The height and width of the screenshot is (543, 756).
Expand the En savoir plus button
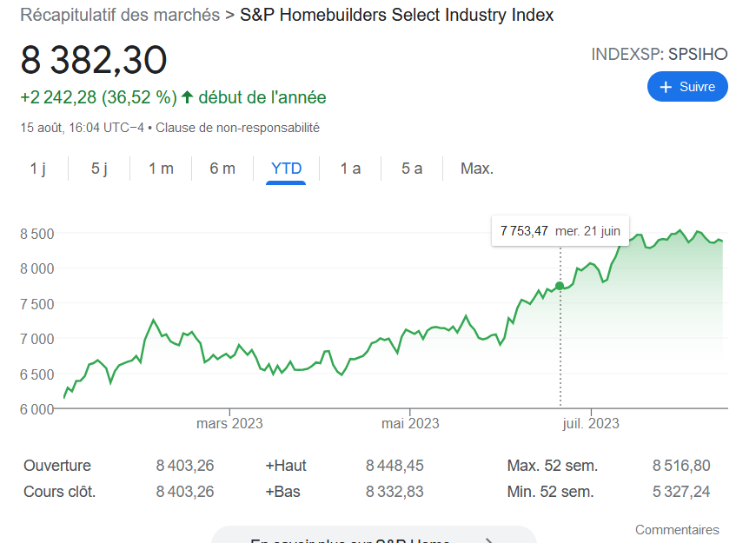click(374, 537)
